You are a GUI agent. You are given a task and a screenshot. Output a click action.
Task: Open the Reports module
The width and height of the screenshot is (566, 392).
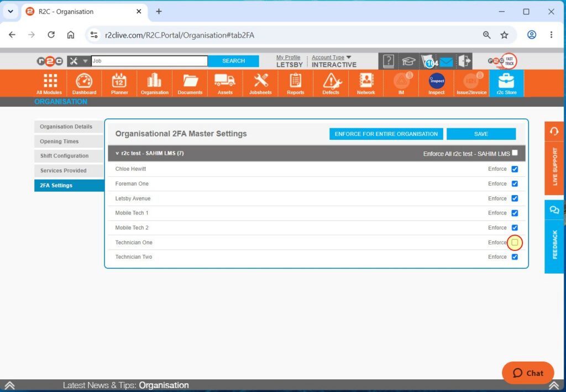coord(296,83)
